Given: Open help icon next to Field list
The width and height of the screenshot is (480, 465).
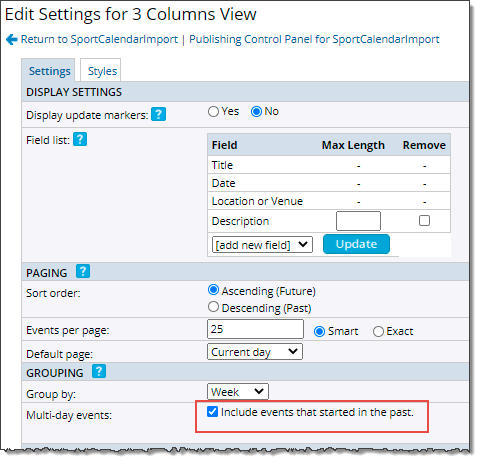Looking at the screenshot, I should pos(80,139).
